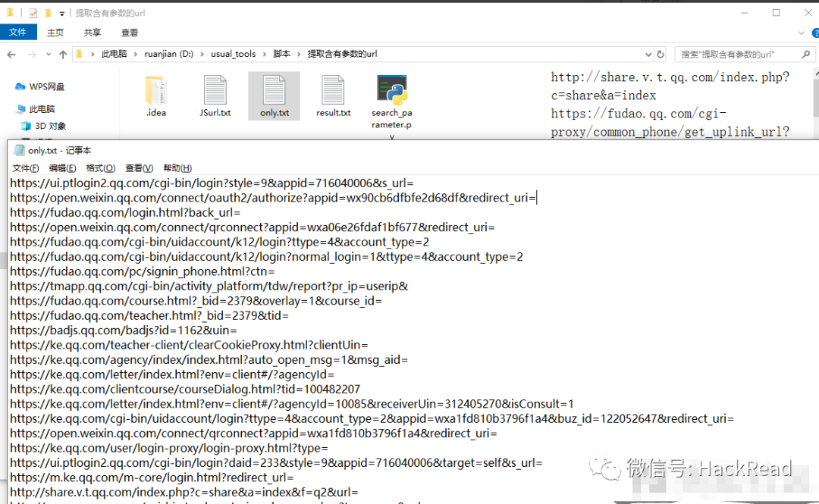
Task: Click the fudao.qq.com/login.html?back_url= line
Action: click(125, 212)
